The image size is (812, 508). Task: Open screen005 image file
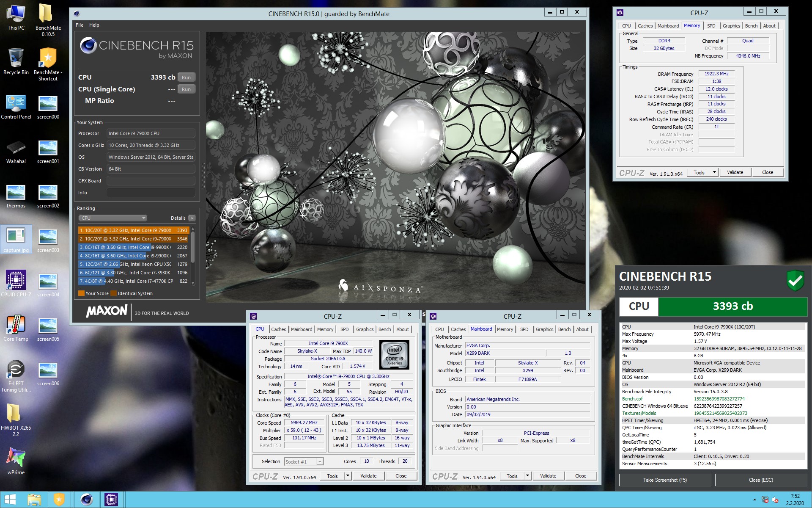pos(48,329)
